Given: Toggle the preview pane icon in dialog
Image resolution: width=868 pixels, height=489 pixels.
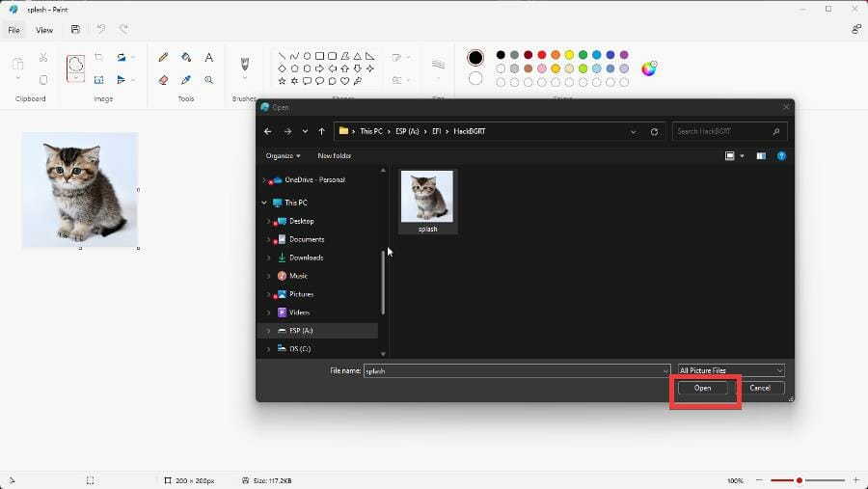Looking at the screenshot, I should 761,156.
